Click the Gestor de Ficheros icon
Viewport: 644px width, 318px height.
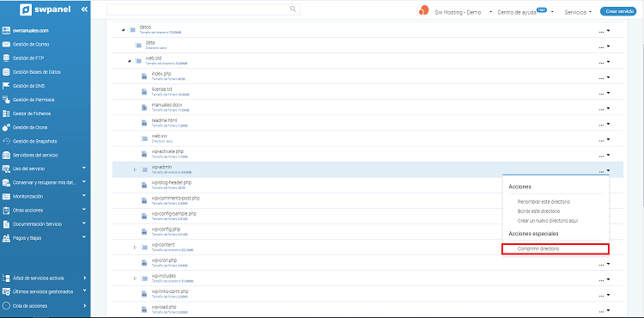tap(6, 113)
